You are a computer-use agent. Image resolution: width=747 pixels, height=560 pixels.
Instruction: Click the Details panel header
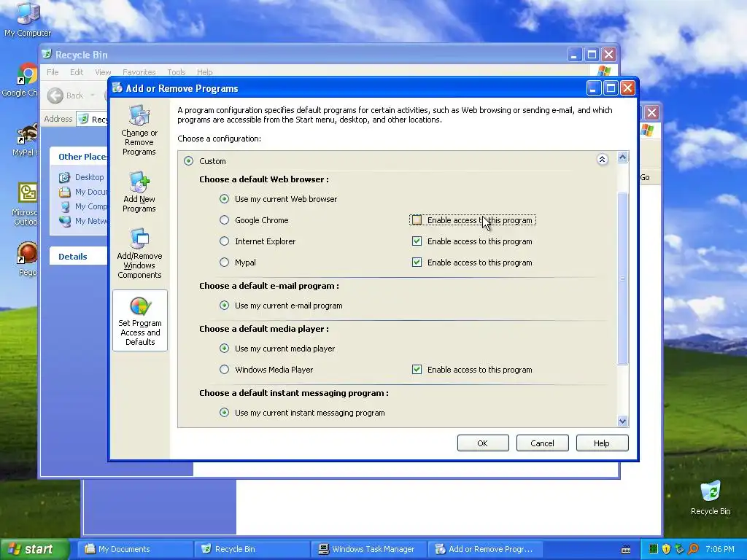[78, 256]
